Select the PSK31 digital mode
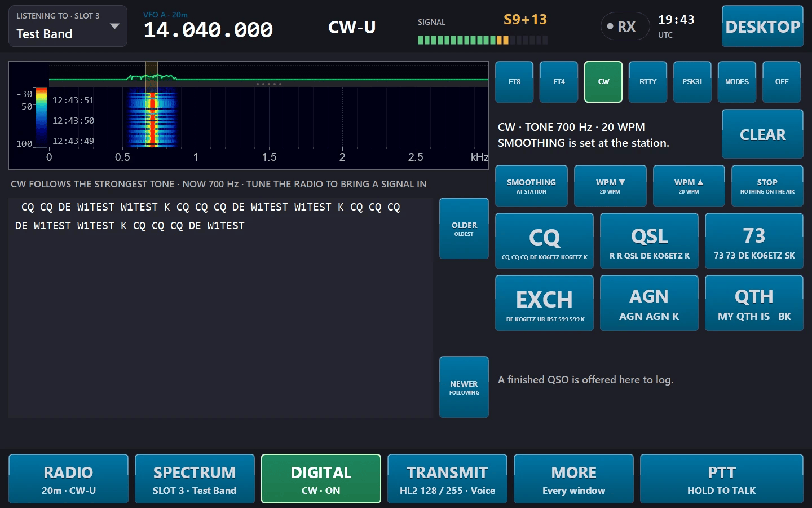 [x=692, y=82]
